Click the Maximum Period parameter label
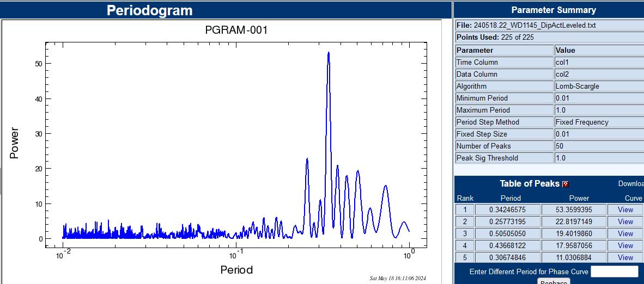 [483, 110]
